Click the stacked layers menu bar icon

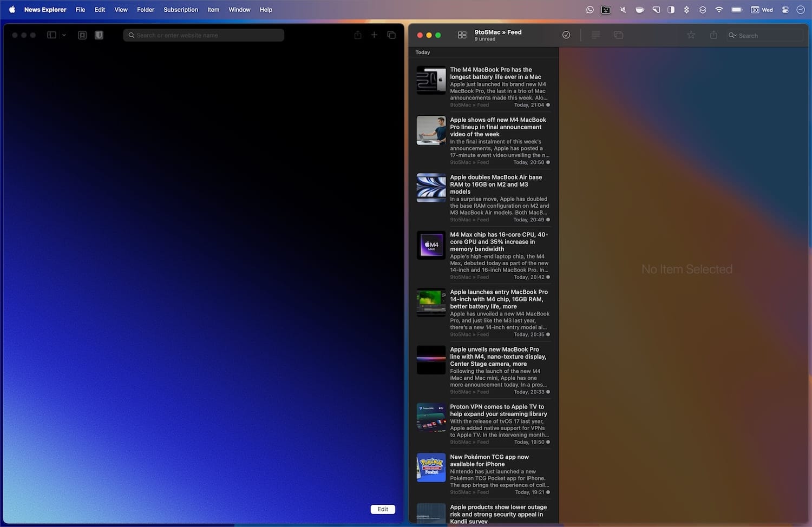click(x=703, y=10)
